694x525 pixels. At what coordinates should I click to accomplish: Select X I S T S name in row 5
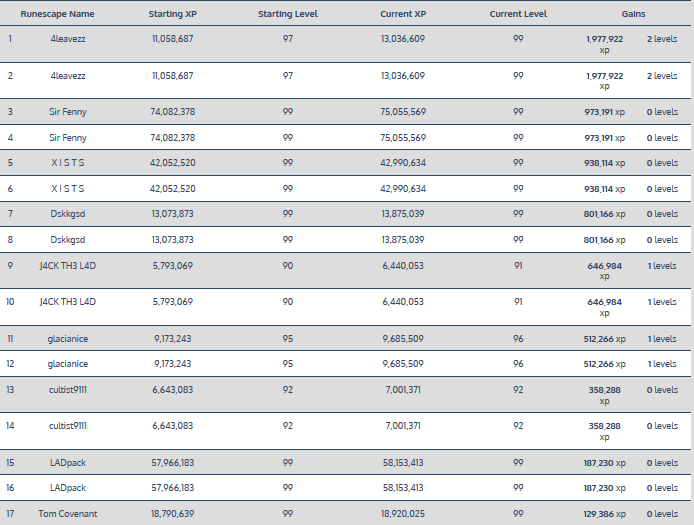pyautogui.click(x=68, y=162)
